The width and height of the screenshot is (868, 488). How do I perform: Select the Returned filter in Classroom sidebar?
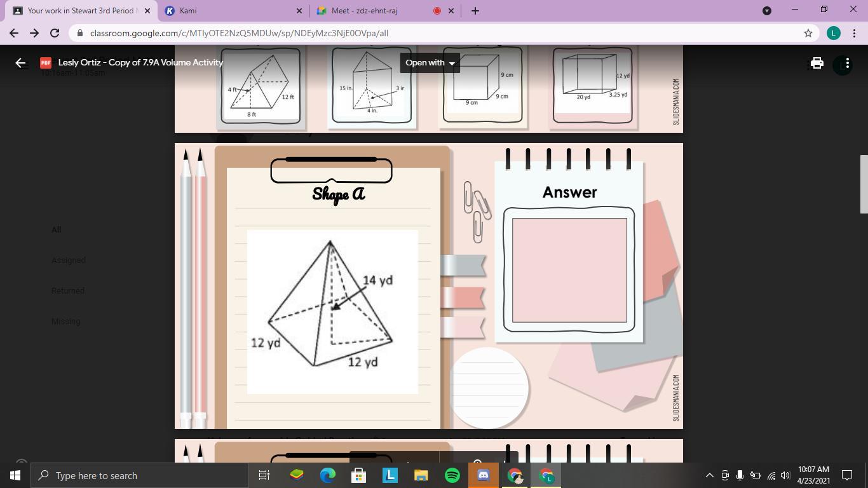tap(68, 290)
